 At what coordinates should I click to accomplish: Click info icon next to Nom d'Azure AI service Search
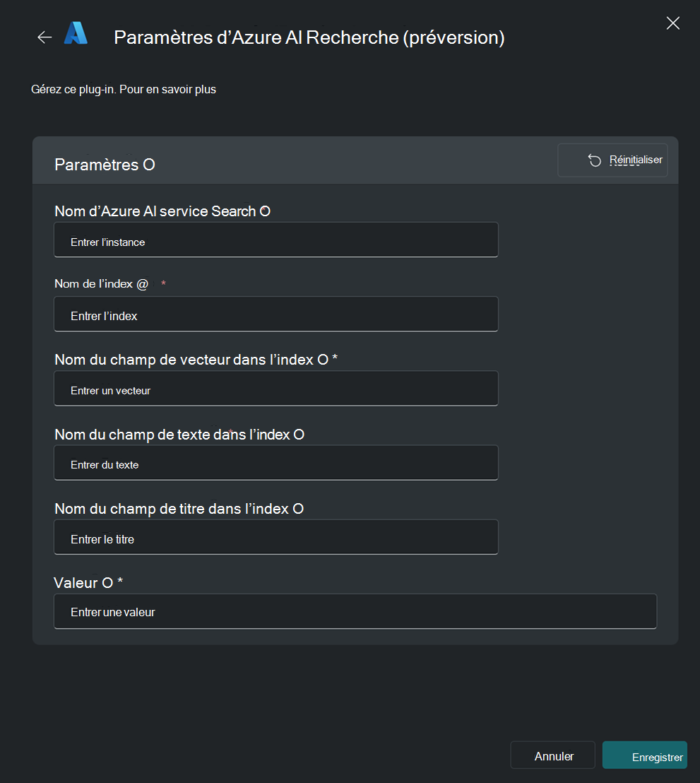click(264, 211)
